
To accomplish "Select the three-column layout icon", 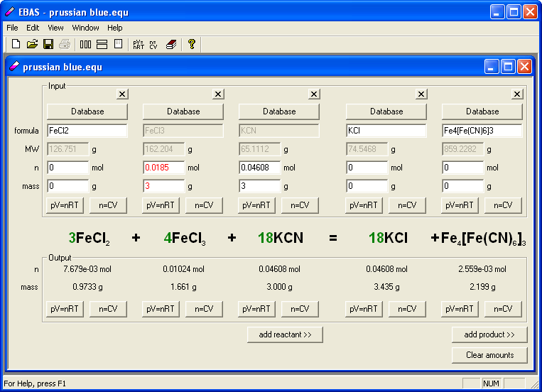I will coord(85,44).
